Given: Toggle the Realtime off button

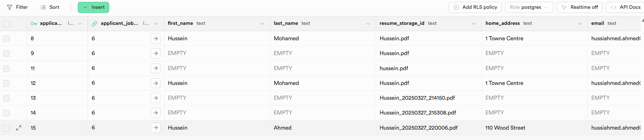Looking at the screenshot, I should point(580,7).
